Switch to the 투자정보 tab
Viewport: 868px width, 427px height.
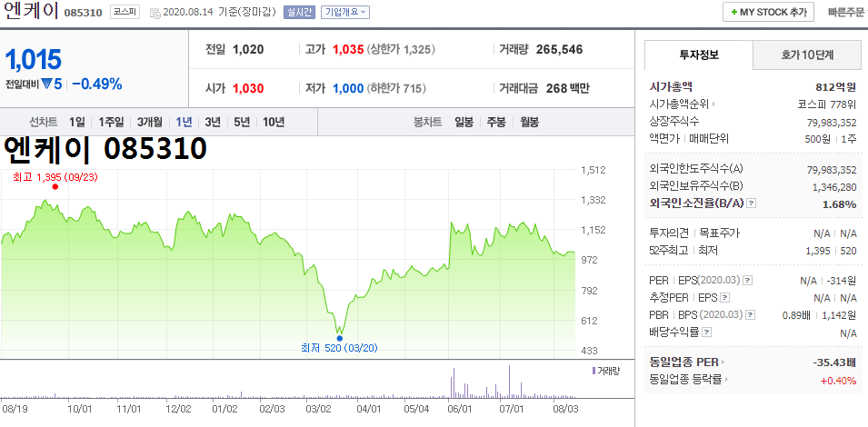click(699, 55)
